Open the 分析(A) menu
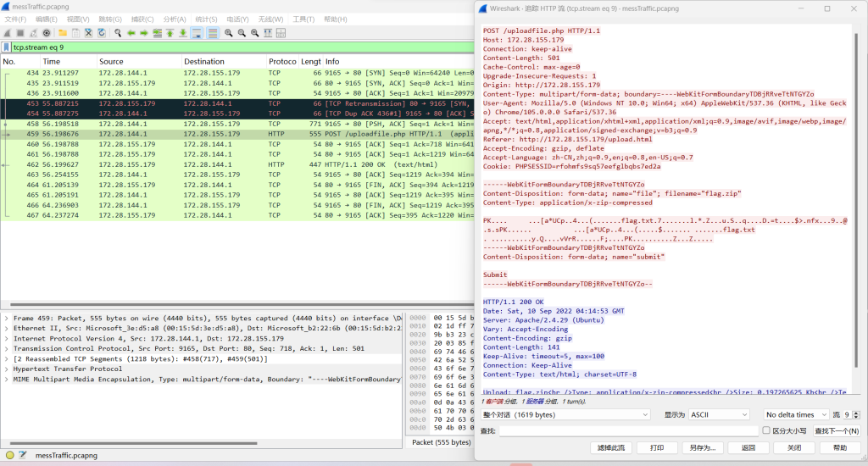The height and width of the screenshot is (466, 868). (175, 19)
